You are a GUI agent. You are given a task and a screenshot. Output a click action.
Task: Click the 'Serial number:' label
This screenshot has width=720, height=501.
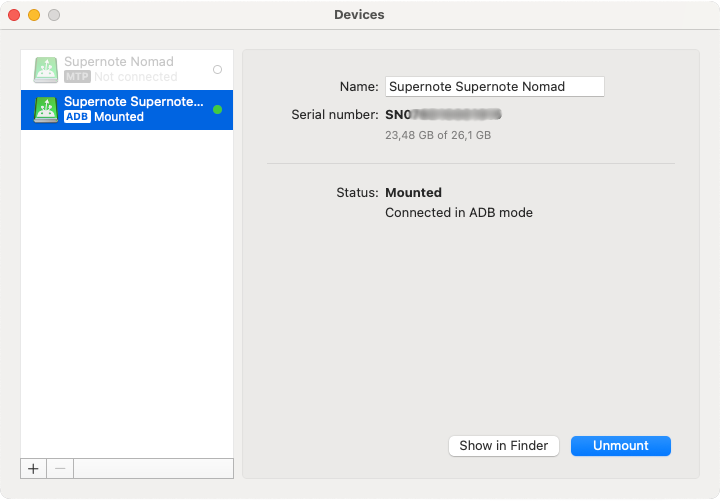pyautogui.click(x=335, y=114)
